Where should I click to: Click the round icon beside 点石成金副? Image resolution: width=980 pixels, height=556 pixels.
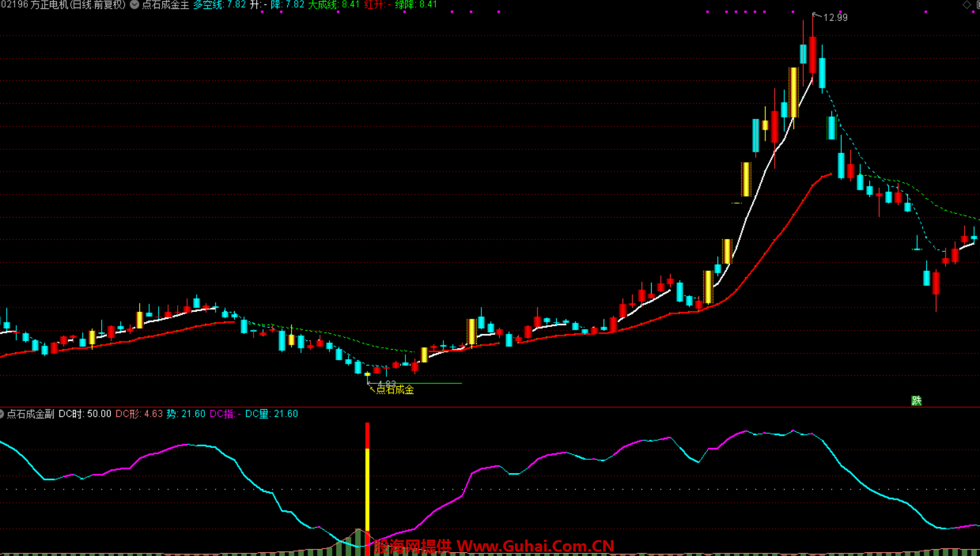pos(2,414)
